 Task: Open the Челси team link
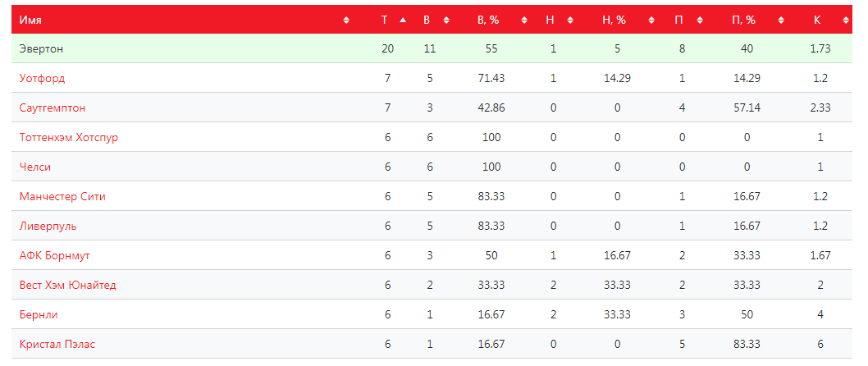(x=35, y=167)
